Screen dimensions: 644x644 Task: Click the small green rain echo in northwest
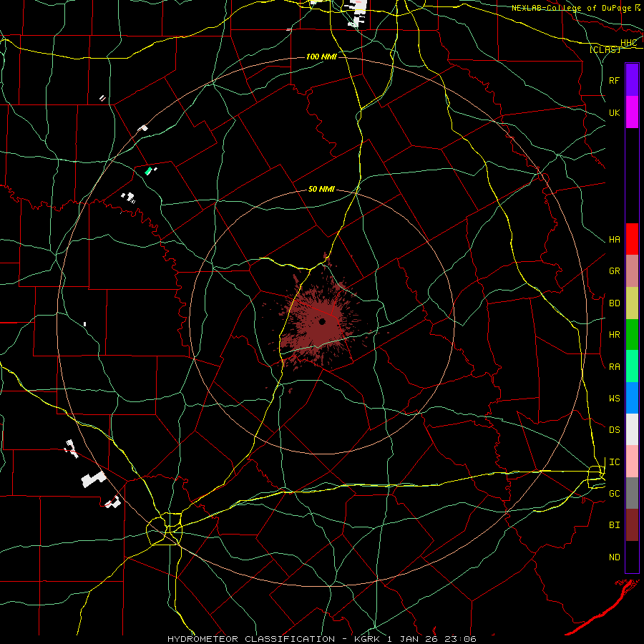pos(148,171)
